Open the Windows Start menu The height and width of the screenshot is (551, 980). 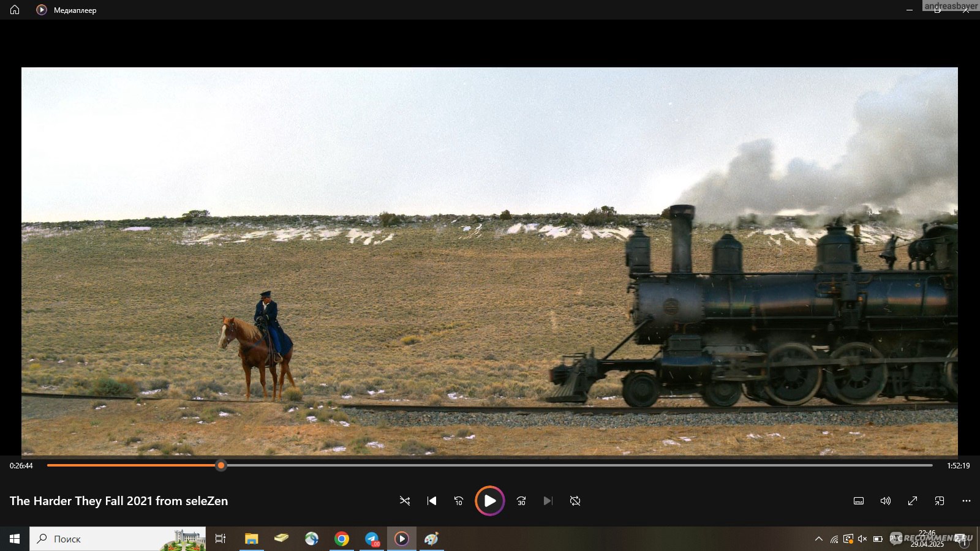15,539
